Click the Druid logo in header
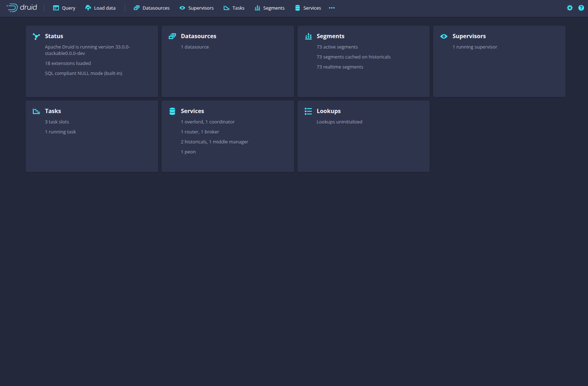The width and height of the screenshot is (588, 386). [22, 7]
